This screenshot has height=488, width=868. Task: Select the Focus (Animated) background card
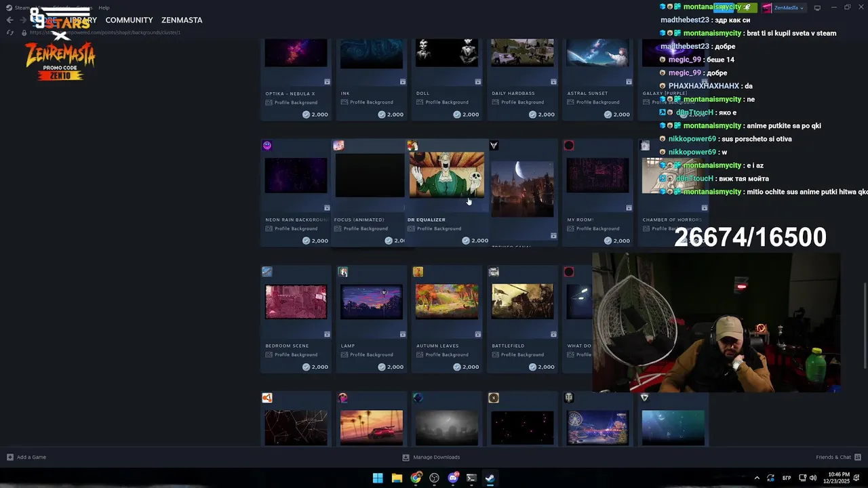370,193
